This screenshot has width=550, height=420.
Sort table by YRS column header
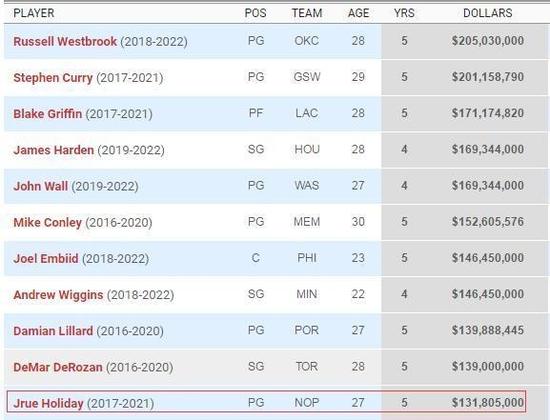(404, 13)
